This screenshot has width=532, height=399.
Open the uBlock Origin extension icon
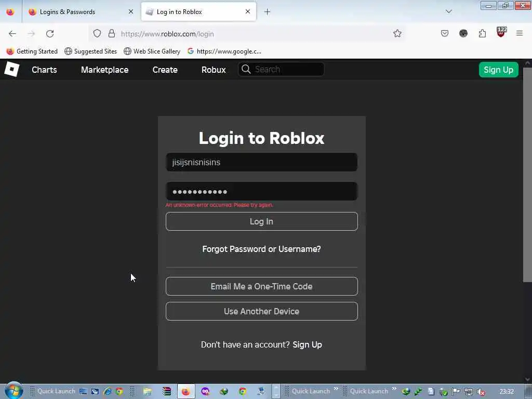pyautogui.click(x=501, y=32)
